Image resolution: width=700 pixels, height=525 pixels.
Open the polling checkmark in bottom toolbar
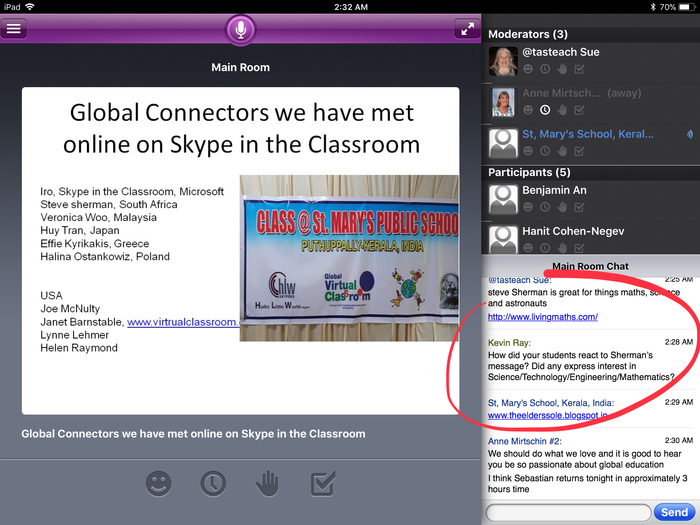point(322,484)
